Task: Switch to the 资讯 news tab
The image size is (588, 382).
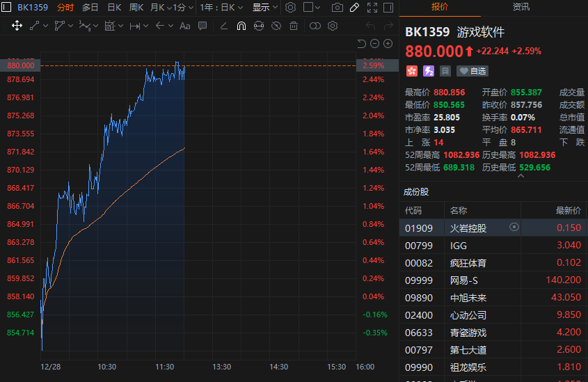Action: (521, 7)
